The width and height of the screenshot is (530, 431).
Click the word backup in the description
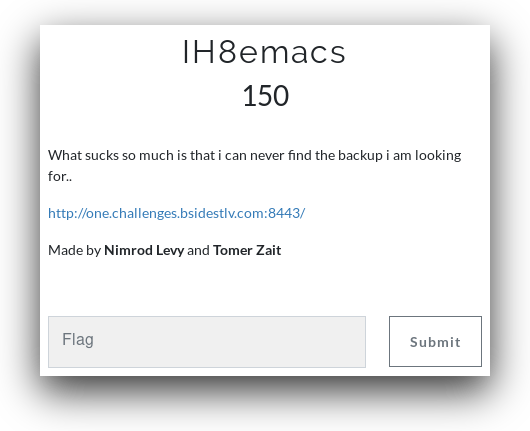click(x=361, y=155)
